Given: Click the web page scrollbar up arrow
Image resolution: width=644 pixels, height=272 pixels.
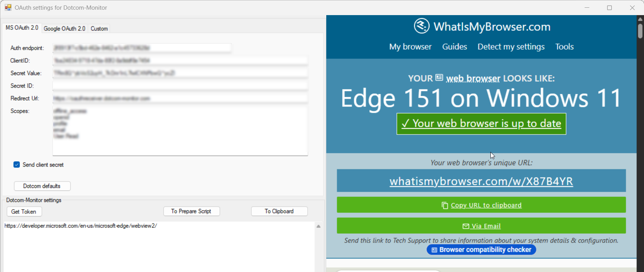Looking at the screenshot, I should (640, 19).
